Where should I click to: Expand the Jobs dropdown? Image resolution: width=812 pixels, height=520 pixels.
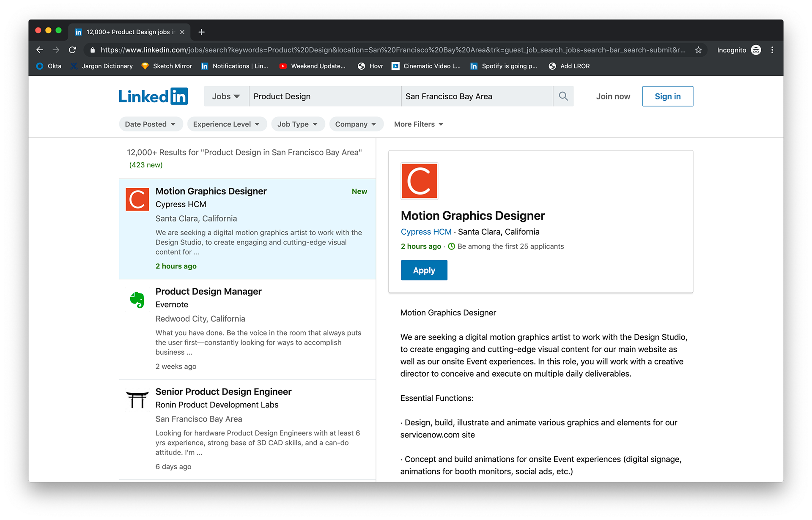click(x=226, y=96)
